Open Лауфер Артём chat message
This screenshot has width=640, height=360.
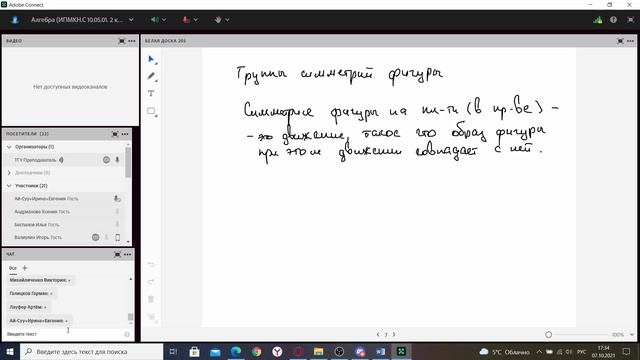[x=28, y=307]
